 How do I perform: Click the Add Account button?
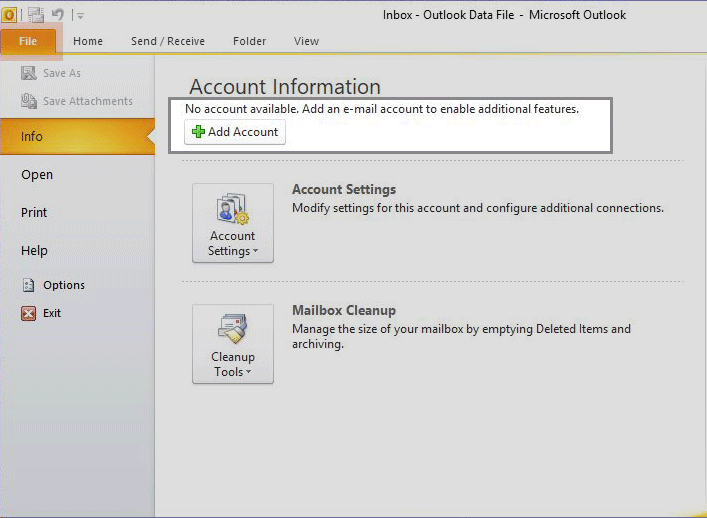(235, 132)
